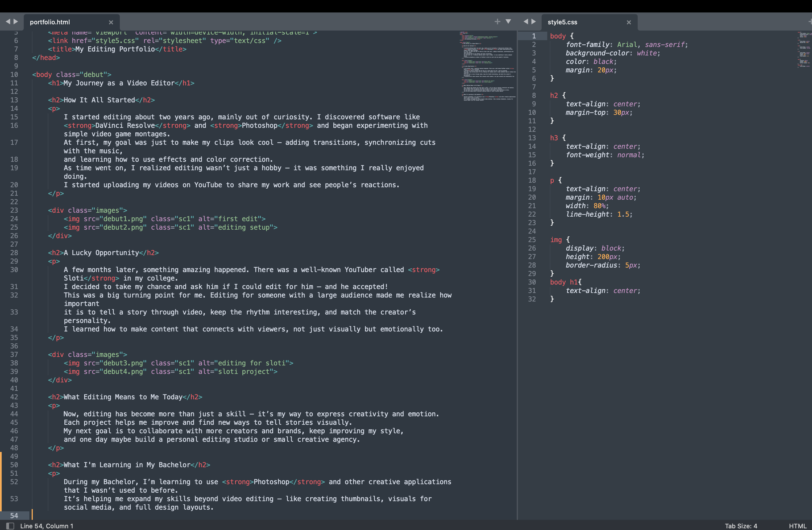
Task: Place cursor on the body h1 selector line
Action: tap(565, 282)
